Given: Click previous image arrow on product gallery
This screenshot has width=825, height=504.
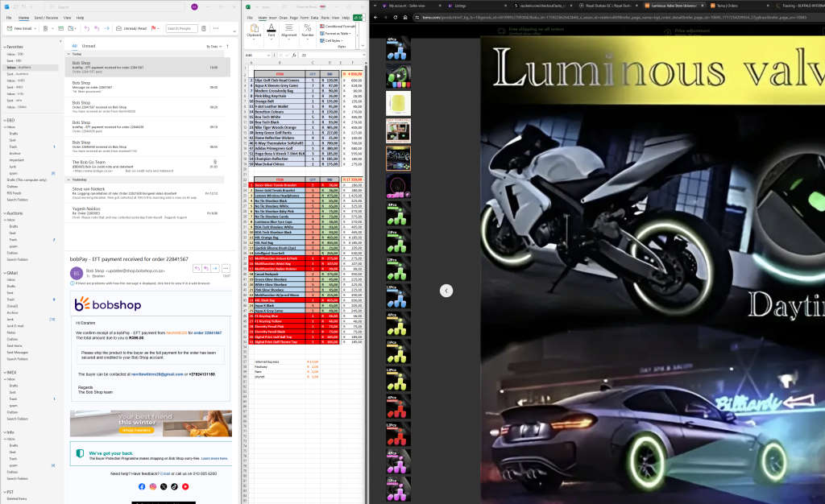Looking at the screenshot, I should pyautogui.click(x=446, y=290).
